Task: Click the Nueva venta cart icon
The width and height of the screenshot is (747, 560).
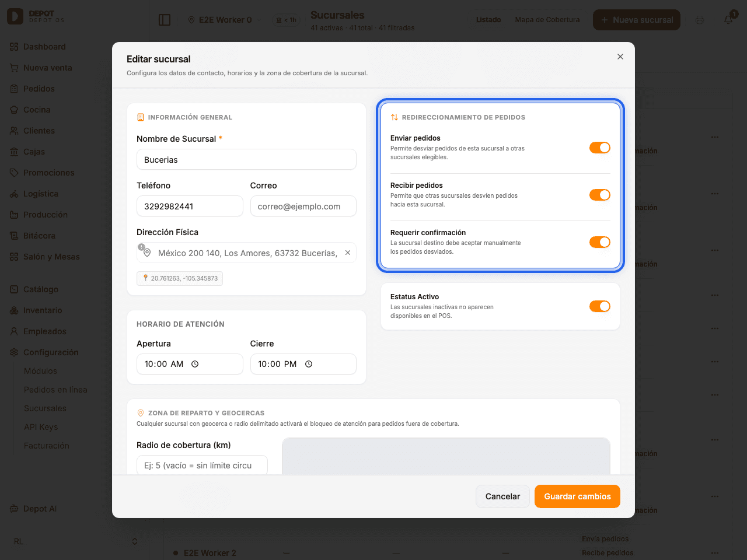Action: pos(14,68)
